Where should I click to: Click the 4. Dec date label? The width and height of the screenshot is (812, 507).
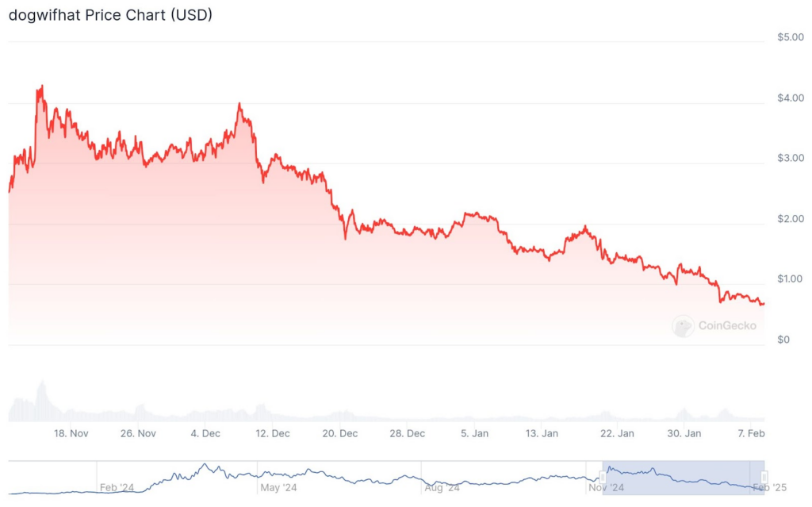point(205,433)
